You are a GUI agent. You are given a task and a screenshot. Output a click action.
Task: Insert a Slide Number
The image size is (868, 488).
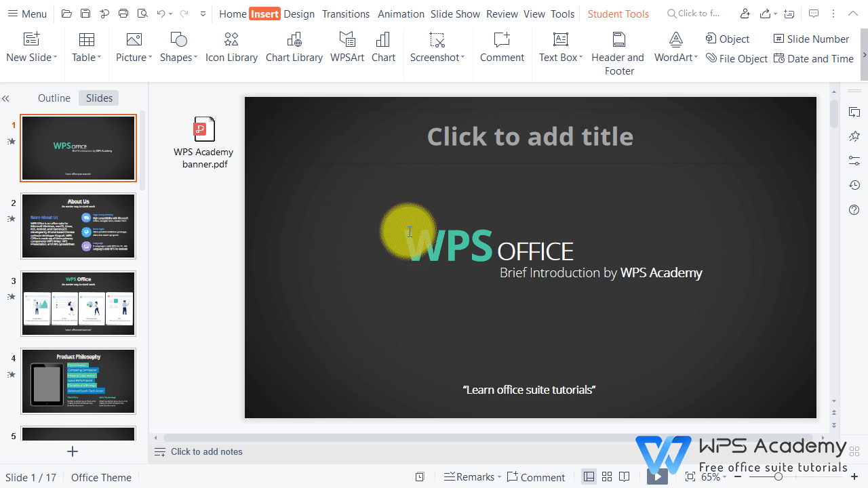pos(811,39)
